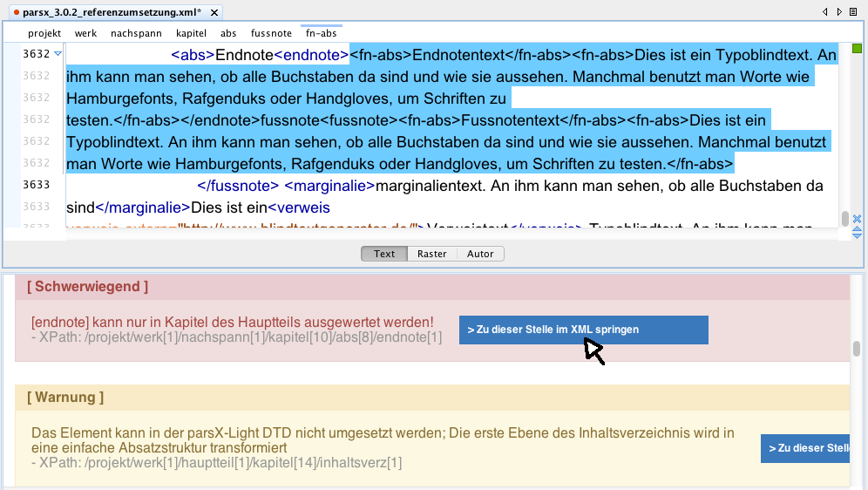Switch to Autor editing mode
This screenshot has width=868, height=490.
pyautogui.click(x=480, y=254)
